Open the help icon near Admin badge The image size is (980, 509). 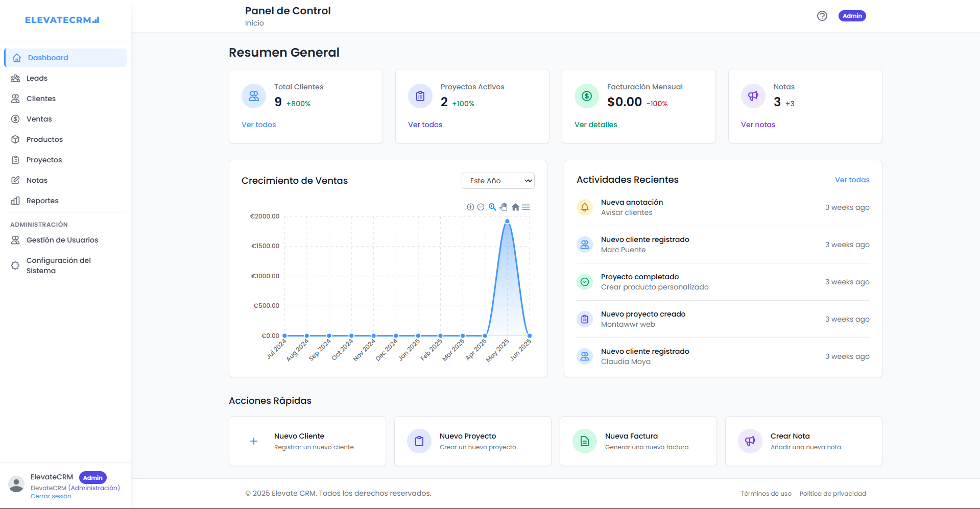click(822, 16)
